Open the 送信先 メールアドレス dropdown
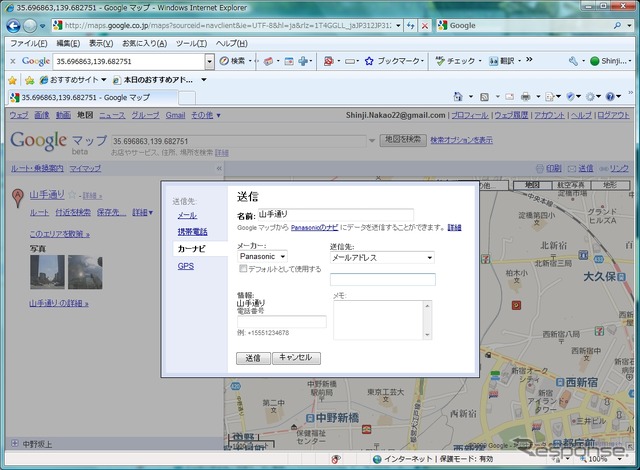Image resolution: width=640 pixels, height=470 pixels. click(x=382, y=257)
